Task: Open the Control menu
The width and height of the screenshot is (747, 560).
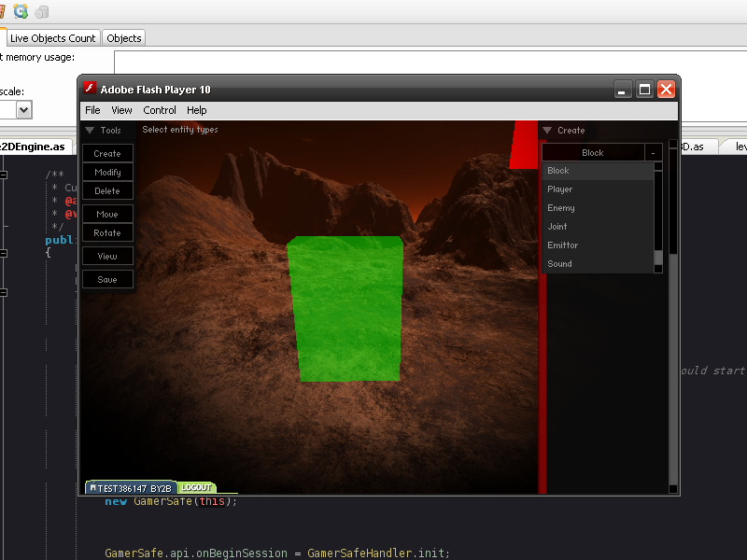Action: [160, 109]
